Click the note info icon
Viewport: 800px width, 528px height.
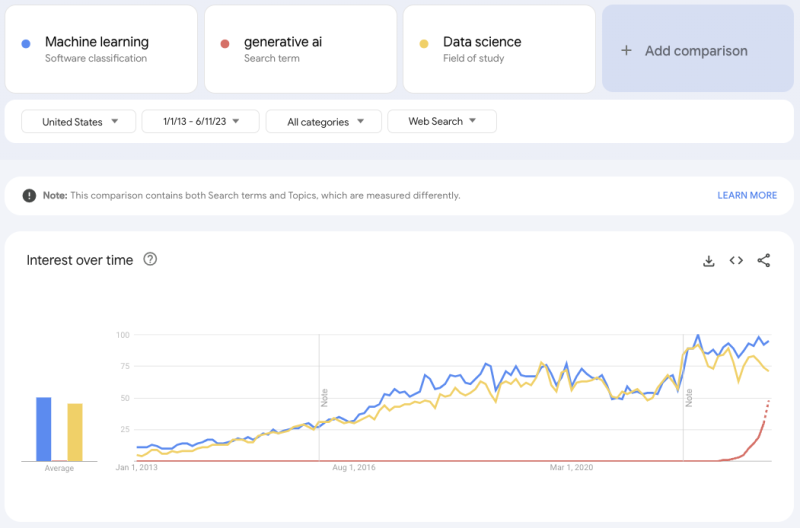click(x=29, y=196)
